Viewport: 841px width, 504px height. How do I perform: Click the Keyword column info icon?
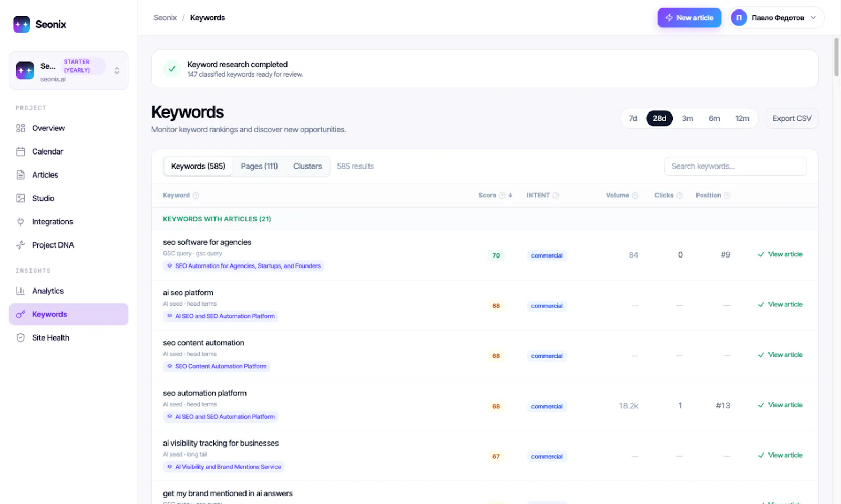click(196, 196)
